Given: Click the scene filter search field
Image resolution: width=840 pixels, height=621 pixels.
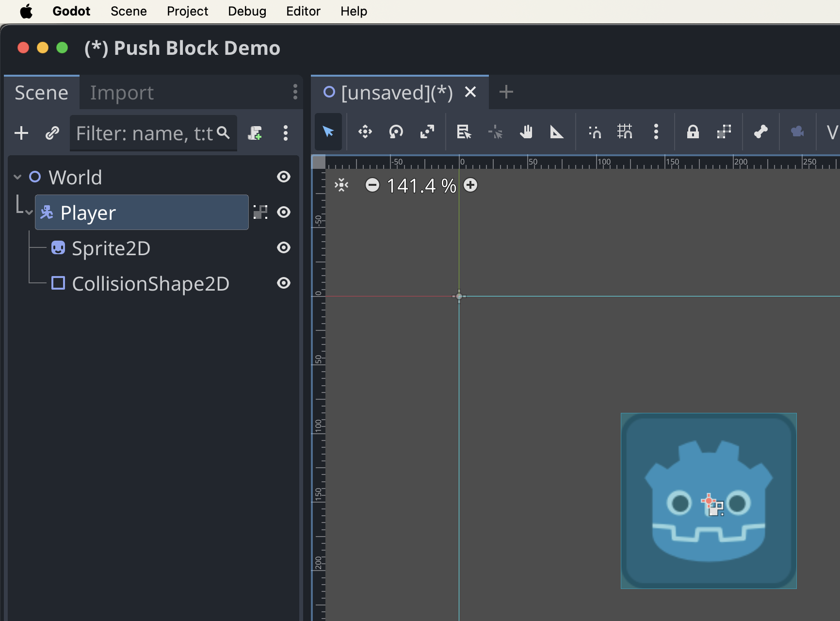Looking at the screenshot, I should tap(145, 133).
